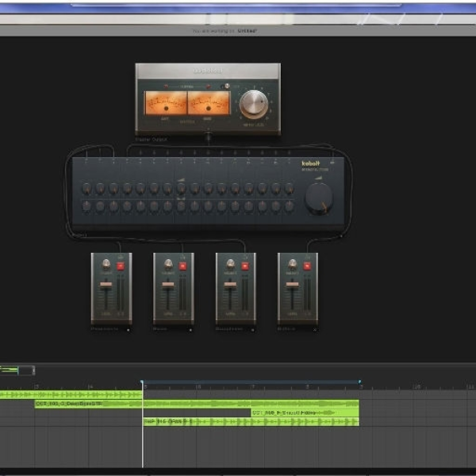Click the large silver Master Level knob

click(254, 104)
